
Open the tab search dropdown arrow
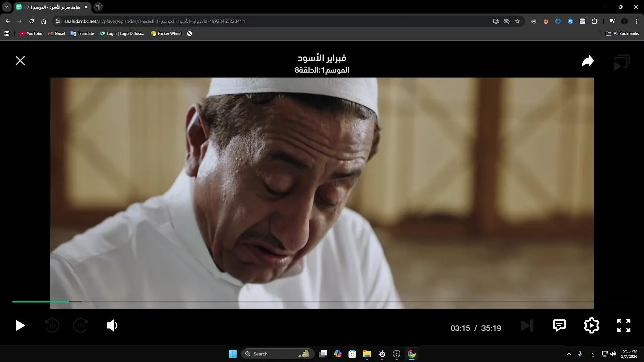coord(7,7)
